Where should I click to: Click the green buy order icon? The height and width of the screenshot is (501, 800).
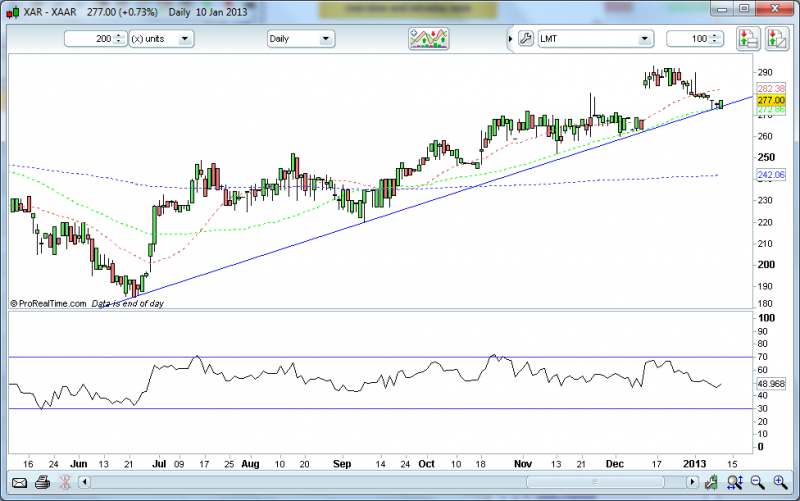coord(747,39)
